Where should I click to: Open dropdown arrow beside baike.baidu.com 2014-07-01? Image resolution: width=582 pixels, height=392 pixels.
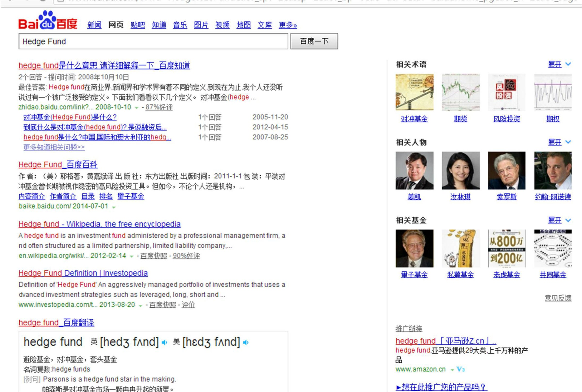tap(114, 207)
